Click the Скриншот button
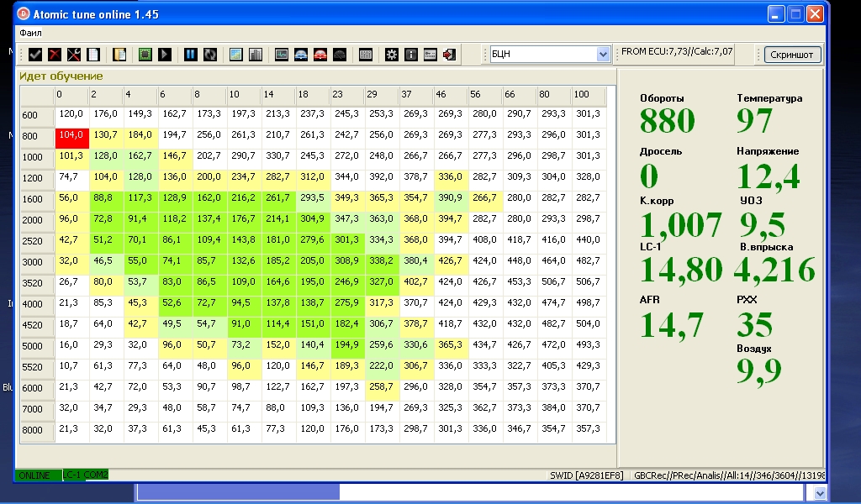Screen dimensions: 861x504 pos(792,55)
